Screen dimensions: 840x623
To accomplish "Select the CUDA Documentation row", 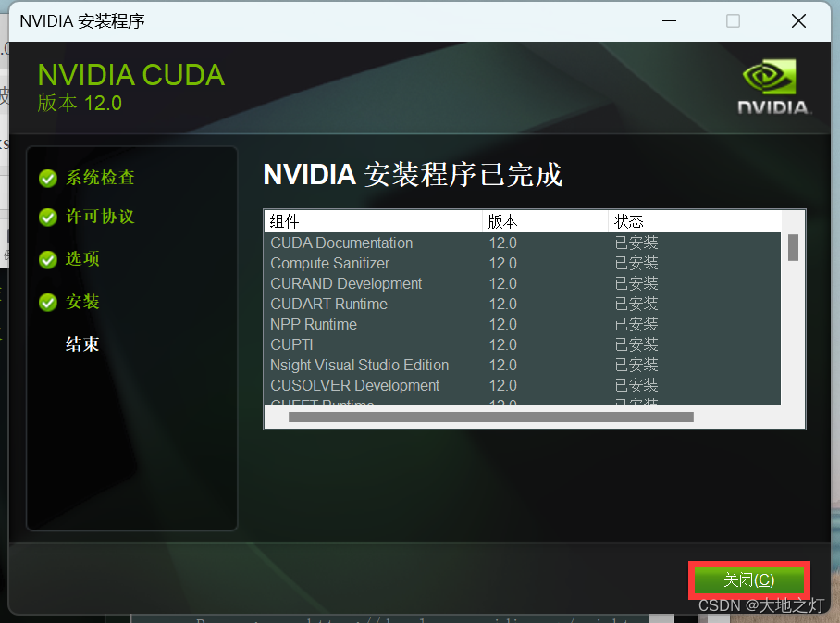I will tap(523, 243).
